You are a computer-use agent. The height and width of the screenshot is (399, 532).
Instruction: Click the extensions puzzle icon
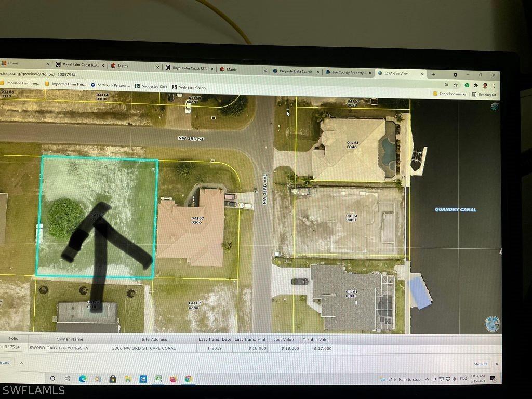click(476, 86)
